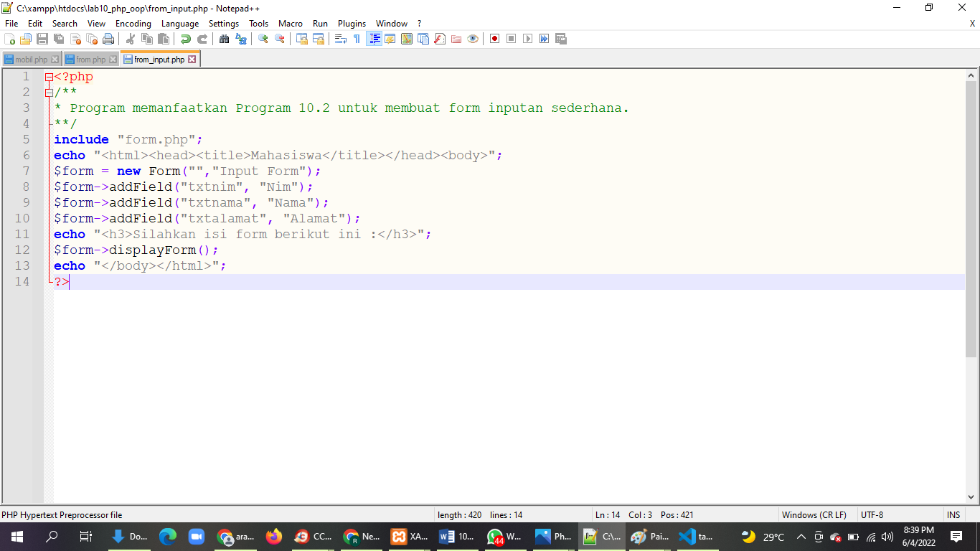Create a new file using toolbar icon
The image size is (980, 551).
9,39
